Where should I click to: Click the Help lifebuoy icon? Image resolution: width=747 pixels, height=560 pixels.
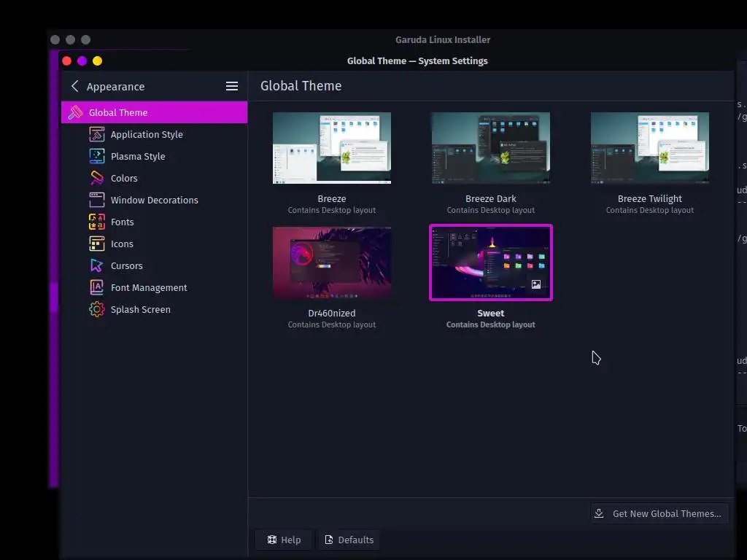(x=272, y=540)
